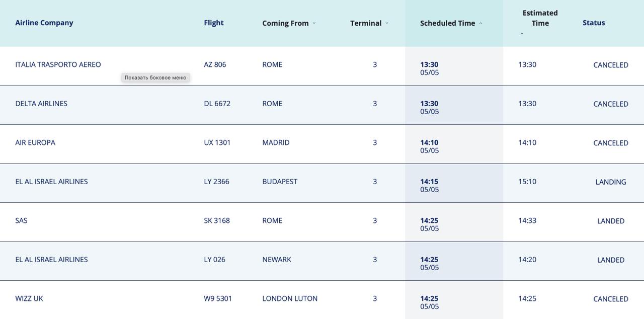The height and width of the screenshot is (319, 644).
Task: Select flight LY 026 from Newark
Action: (x=214, y=260)
